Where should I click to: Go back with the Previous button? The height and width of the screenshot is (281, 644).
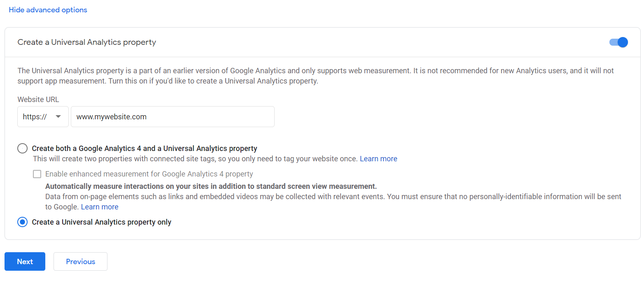80,262
